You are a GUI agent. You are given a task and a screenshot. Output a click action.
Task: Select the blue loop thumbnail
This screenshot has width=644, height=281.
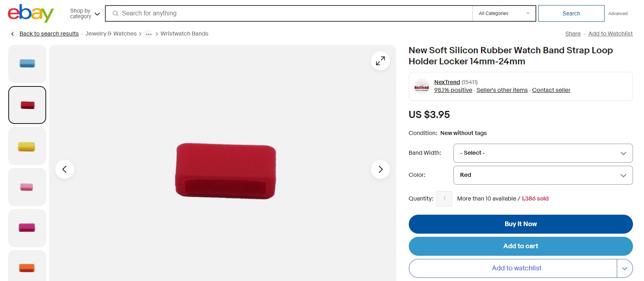(x=27, y=64)
